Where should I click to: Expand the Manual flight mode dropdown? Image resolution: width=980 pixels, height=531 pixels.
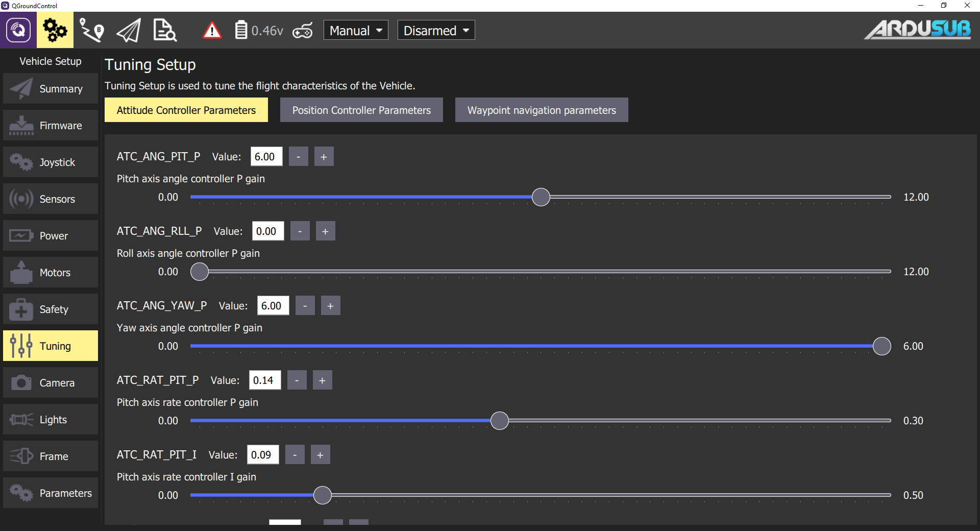(356, 31)
